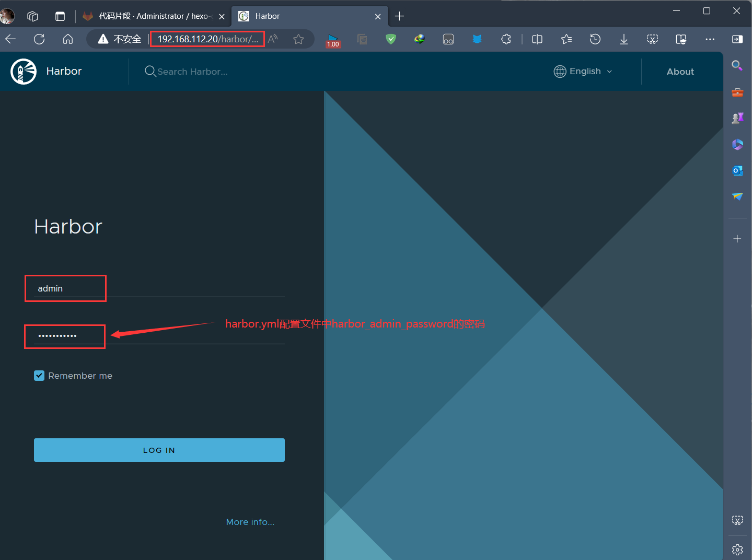Open the sidebar games chess icon
The image size is (752, 560).
737,118
